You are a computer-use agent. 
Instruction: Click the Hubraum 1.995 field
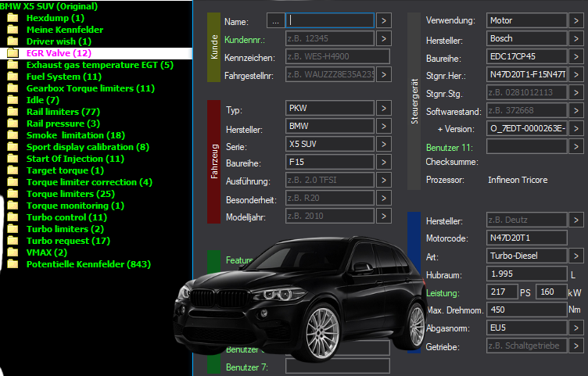tap(527, 274)
